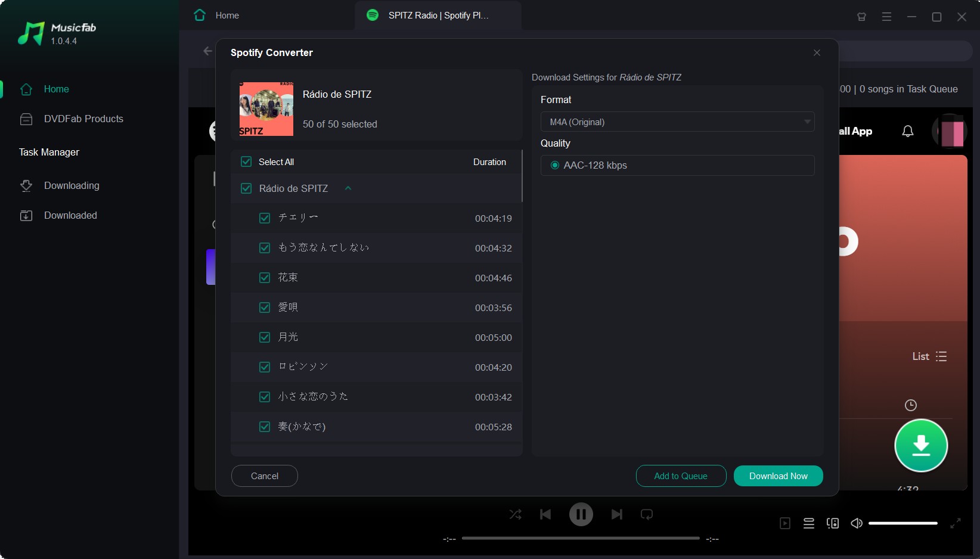This screenshot has height=559, width=980.
Task: Click the Rádio de SPITZ cover thumbnail
Action: coord(266,109)
